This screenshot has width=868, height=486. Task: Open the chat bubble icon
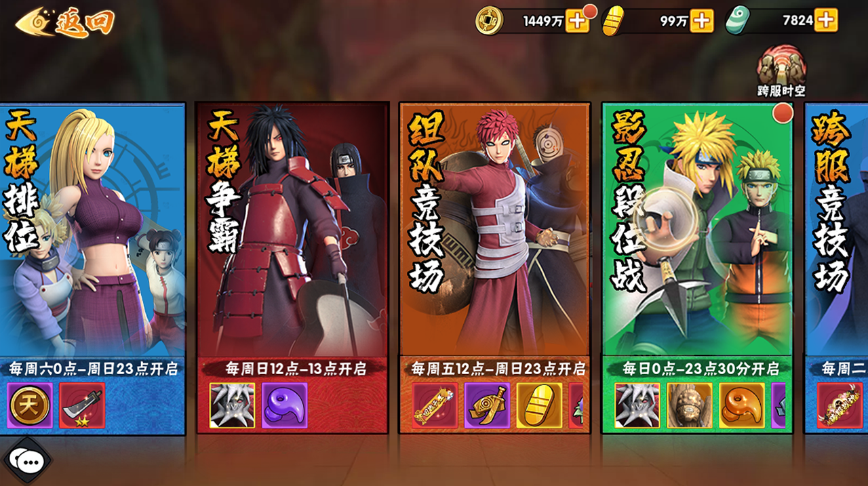click(x=27, y=462)
